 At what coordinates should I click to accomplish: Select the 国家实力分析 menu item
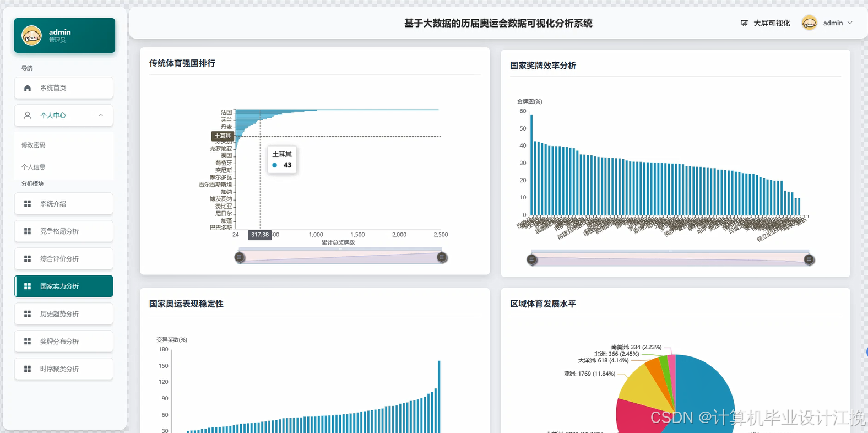point(64,286)
